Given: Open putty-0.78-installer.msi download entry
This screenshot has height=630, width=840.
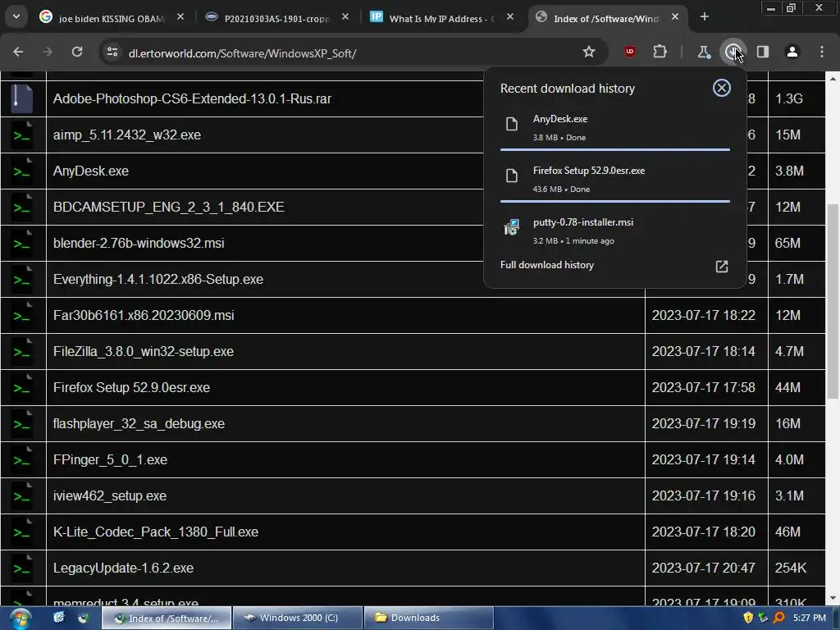Looking at the screenshot, I should (x=615, y=231).
